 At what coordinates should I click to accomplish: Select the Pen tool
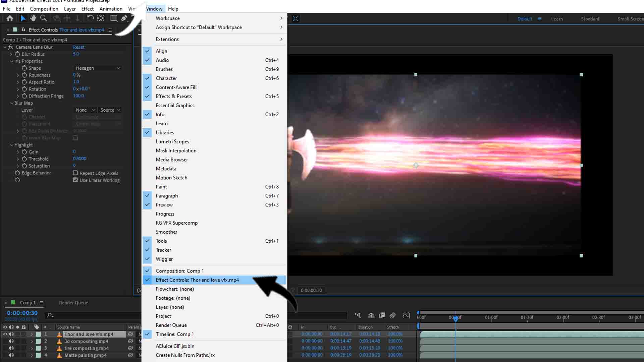tap(124, 18)
